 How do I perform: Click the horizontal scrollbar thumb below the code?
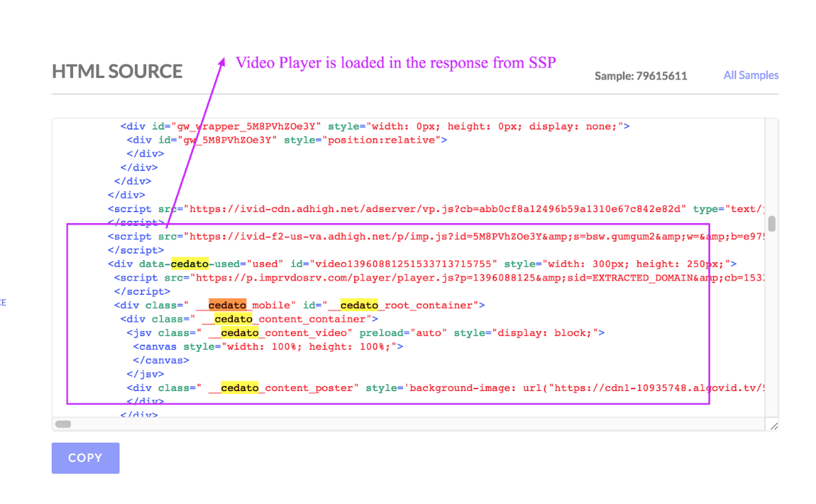pos(63,424)
